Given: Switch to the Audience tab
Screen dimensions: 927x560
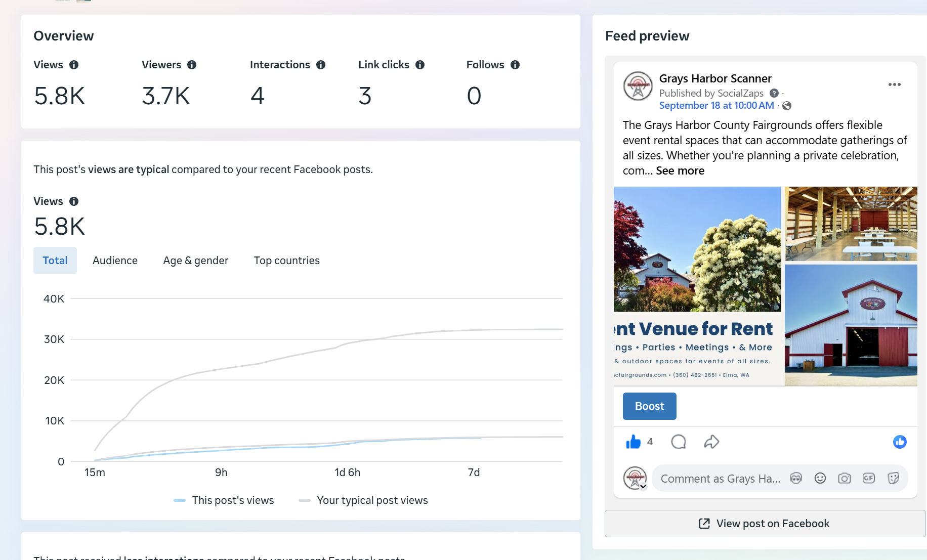Looking at the screenshot, I should tap(115, 261).
